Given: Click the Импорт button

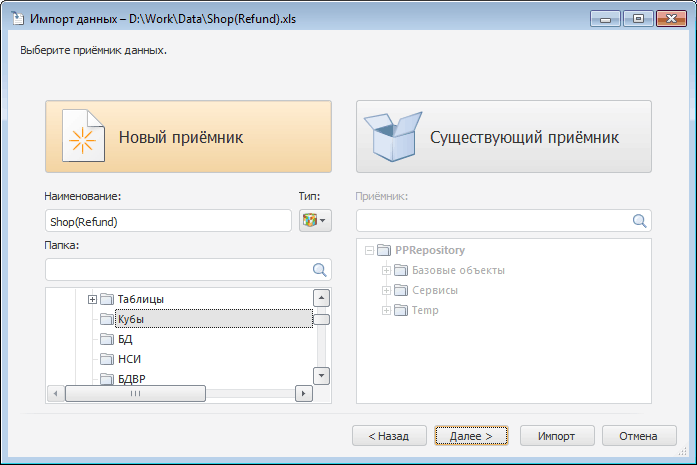Looking at the screenshot, I should pos(556,436).
